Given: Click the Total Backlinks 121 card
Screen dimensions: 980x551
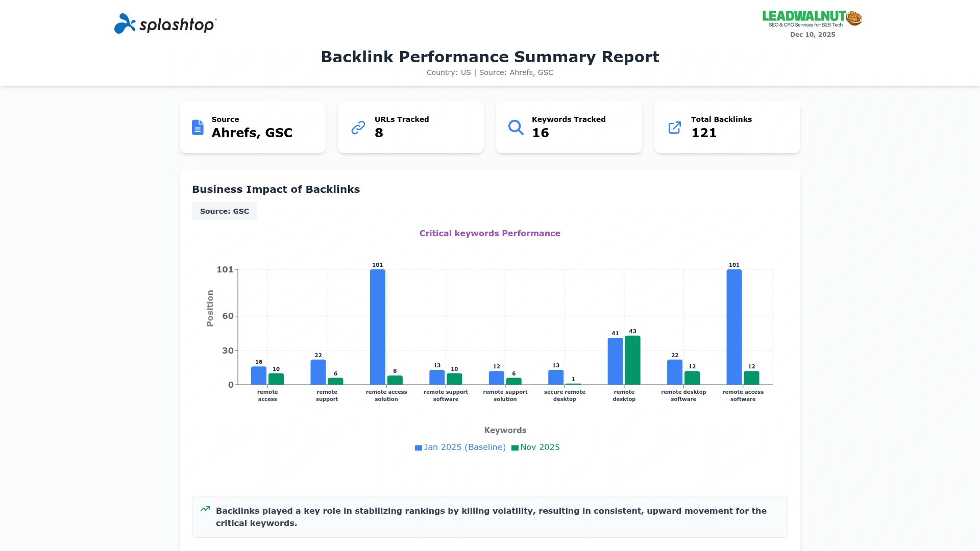Looking at the screenshot, I should pyautogui.click(x=727, y=128).
